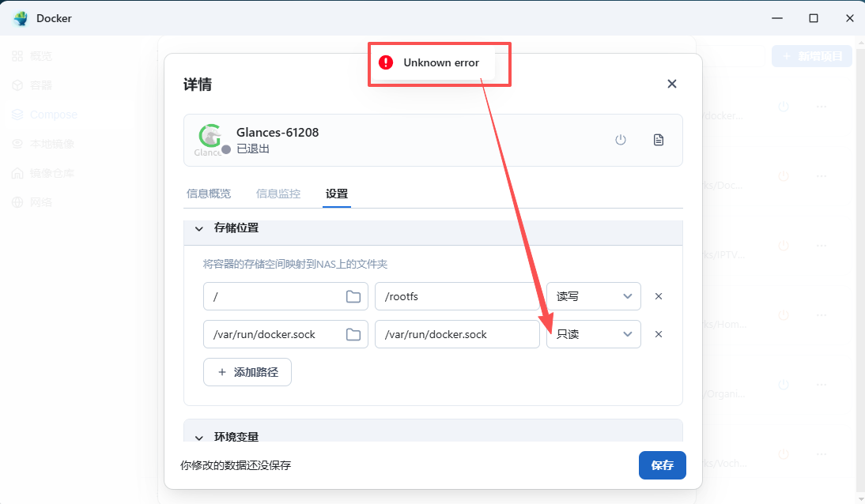Click the Glances-61208 container name
The height and width of the screenshot is (504, 865).
pos(278,133)
